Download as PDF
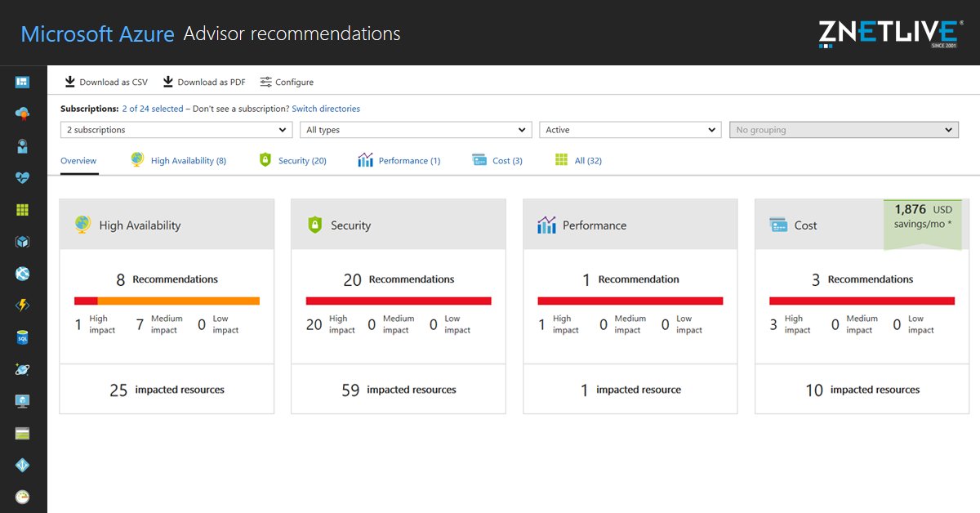980x513 pixels. coord(204,82)
